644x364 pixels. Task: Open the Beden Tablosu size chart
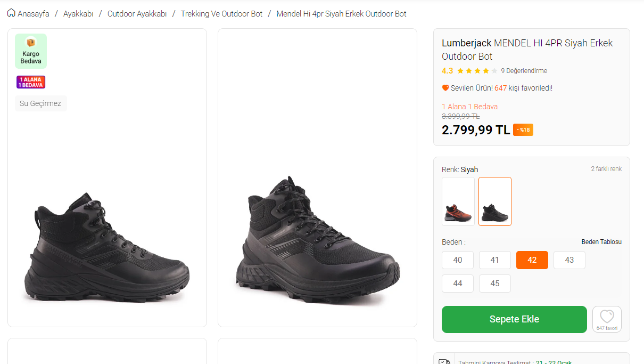pos(601,242)
